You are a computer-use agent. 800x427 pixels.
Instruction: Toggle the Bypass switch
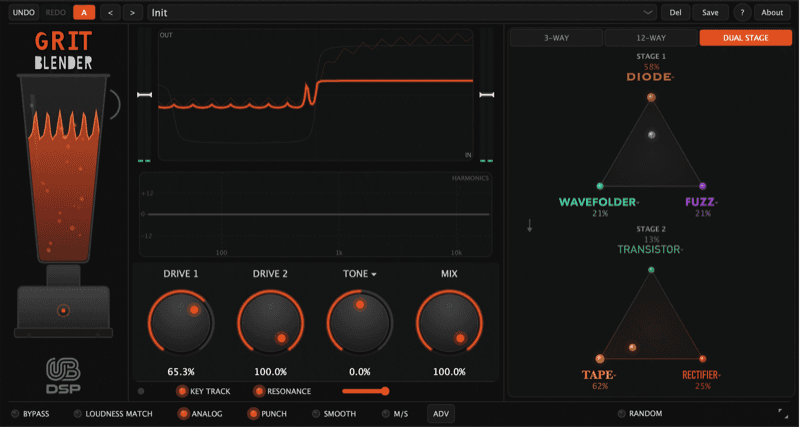(x=30, y=414)
